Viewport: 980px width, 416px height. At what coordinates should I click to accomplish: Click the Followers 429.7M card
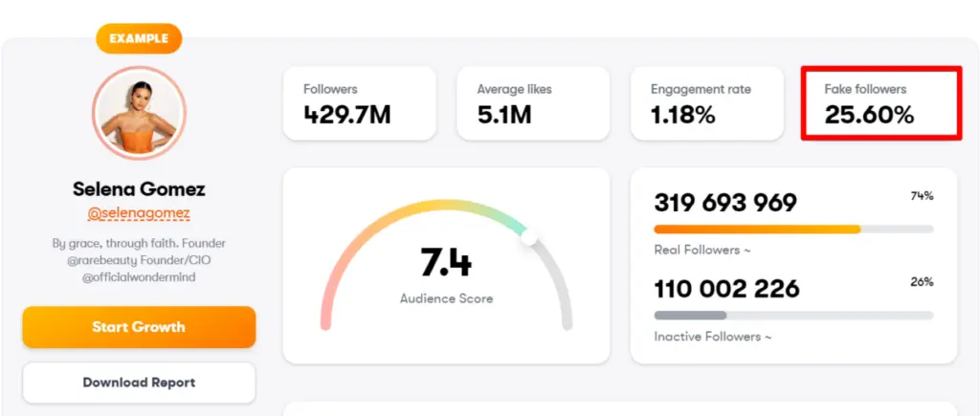click(x=359, y=103)
